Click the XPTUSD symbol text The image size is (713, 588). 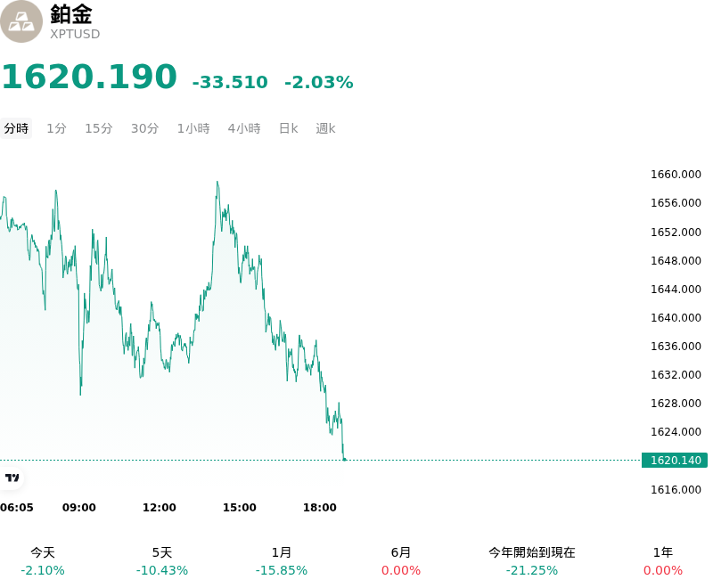[75, 34]
